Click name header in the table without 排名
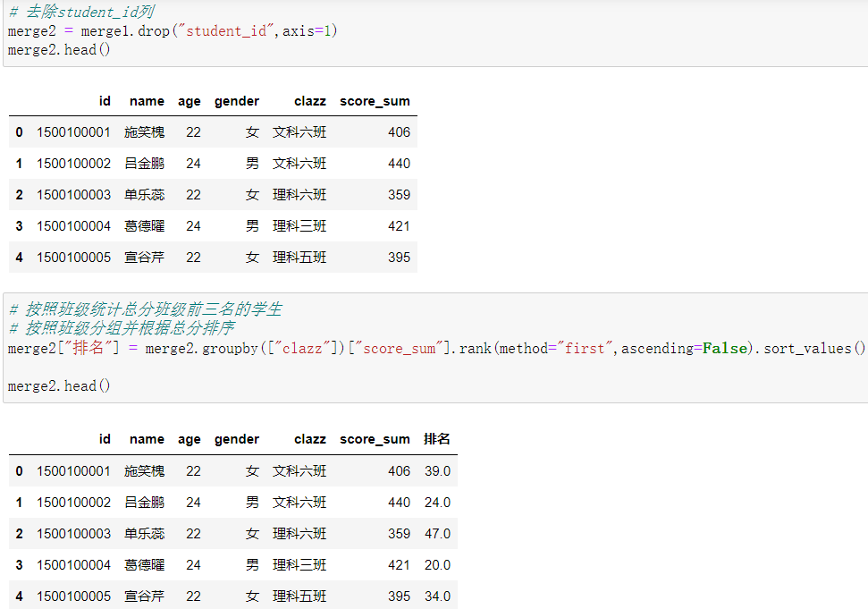This screenshot has width=868, height=609. click(147, 101)
